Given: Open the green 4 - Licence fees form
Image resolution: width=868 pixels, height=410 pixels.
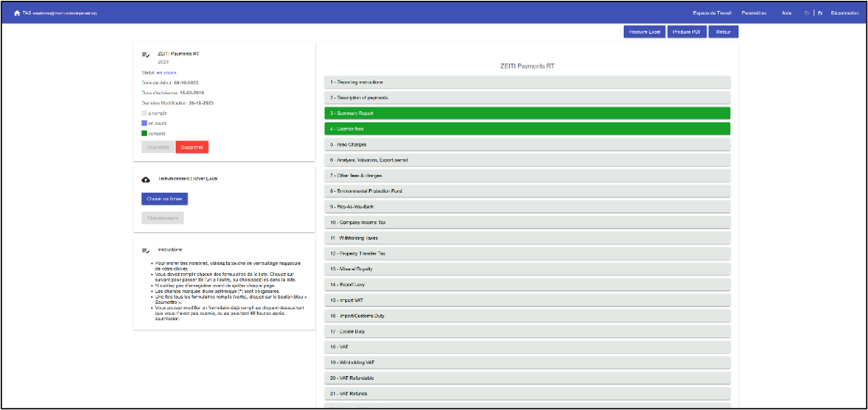Looking at the screenshot, I should pyautogui.click(x=527, y=128).
